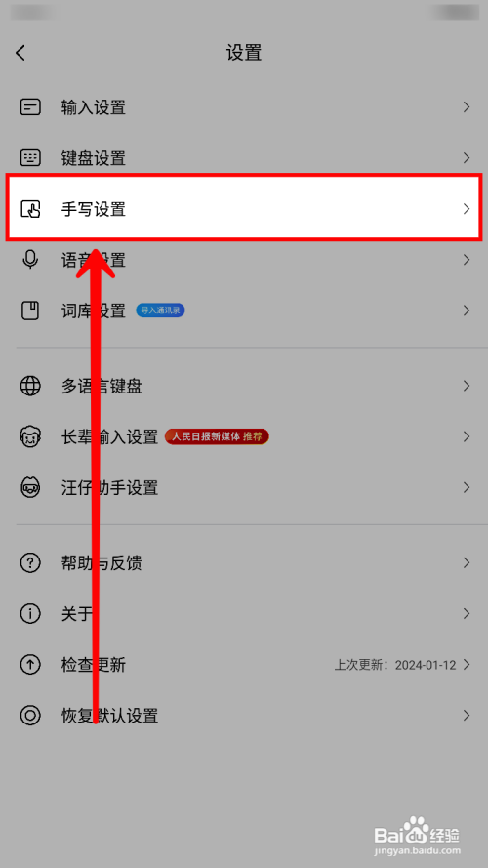Open the 关于 info icon

click(x=30, y=613)
